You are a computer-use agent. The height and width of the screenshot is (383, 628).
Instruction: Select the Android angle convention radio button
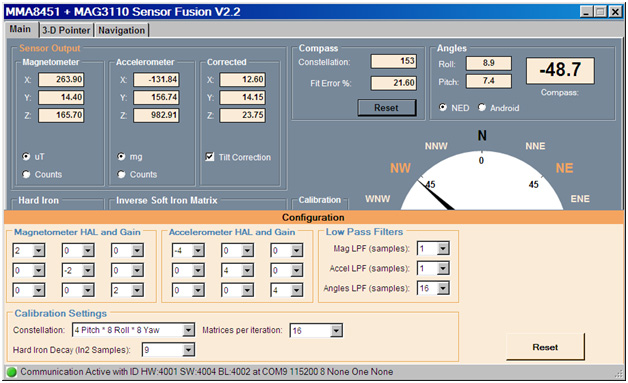pos(482,107)
